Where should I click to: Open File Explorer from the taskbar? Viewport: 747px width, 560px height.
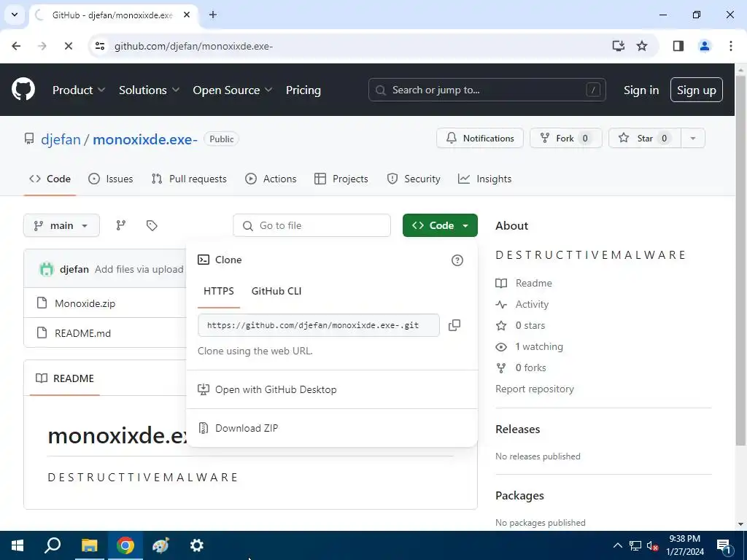coord(89,545)
